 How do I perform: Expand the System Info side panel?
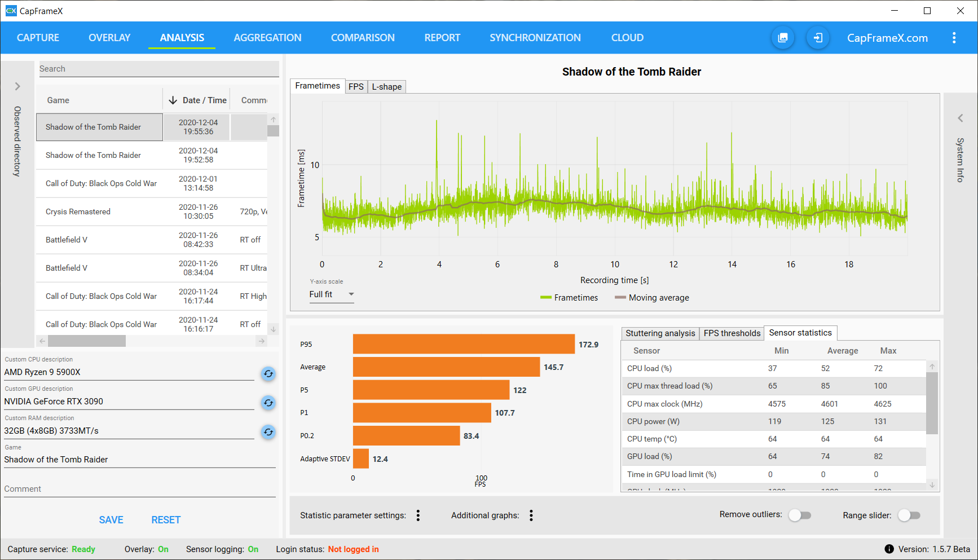pos(960,118)
